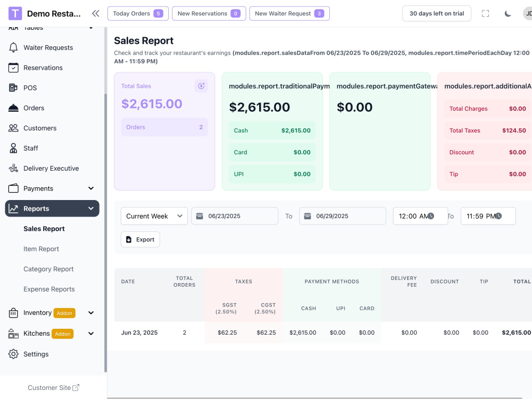
Task: Open the Customer Site link
Action: (53, 387)
